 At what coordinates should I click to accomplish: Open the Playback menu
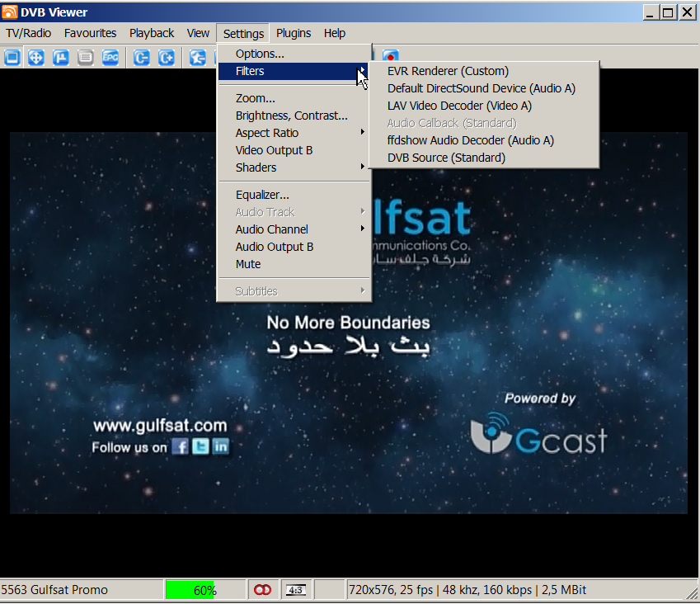click(x=152, y=33)
